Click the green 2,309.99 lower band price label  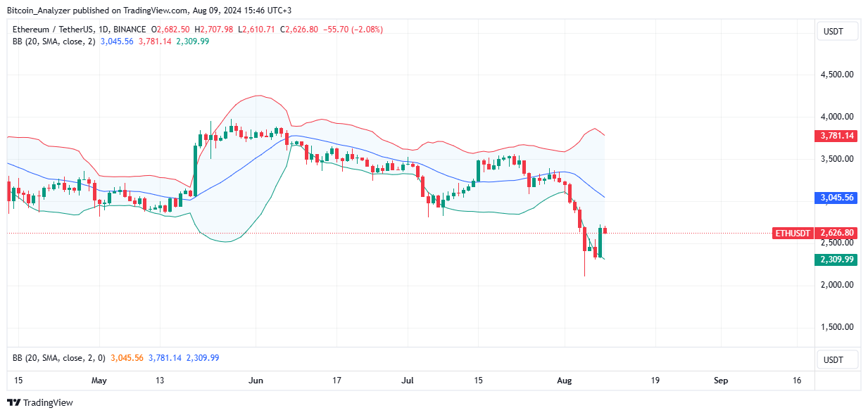[x=837, y=260]
